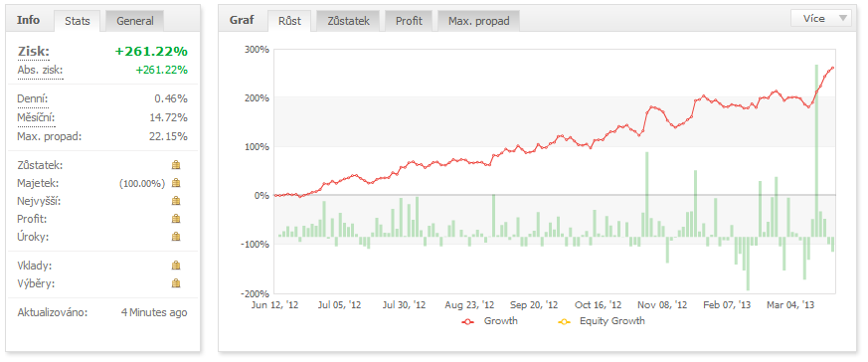Click the Jul 05, '12 axis date

[338, 305]
